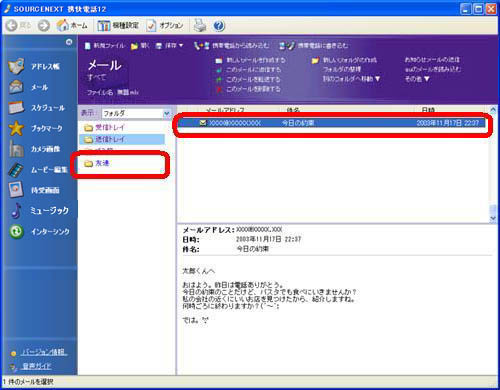Viewport: 500px width, 390px height.
Task: Click the new folder creation icon
Action: [315, 60]
